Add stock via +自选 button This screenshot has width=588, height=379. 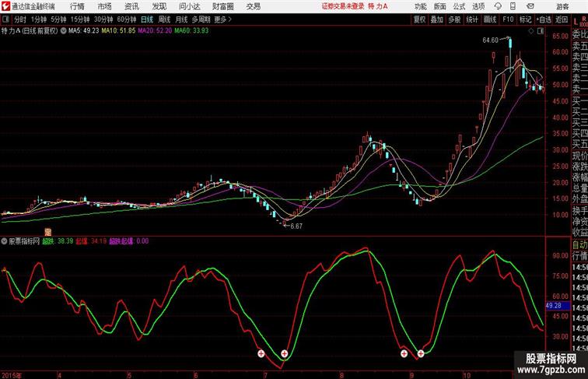544,19
